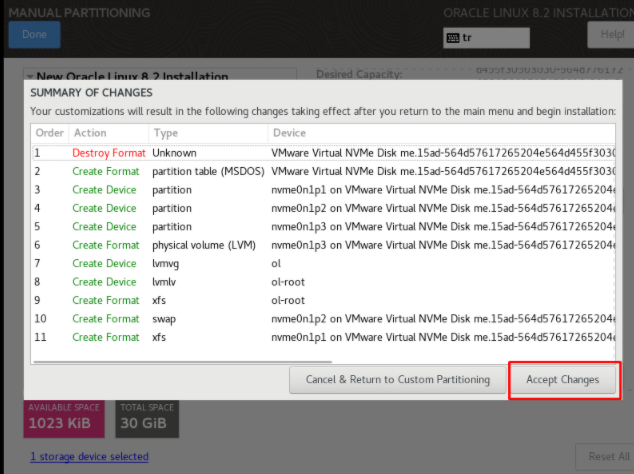634x474 pixels.
Task: Open the 1 storage device selected link
Action: [x=89, y=457]
